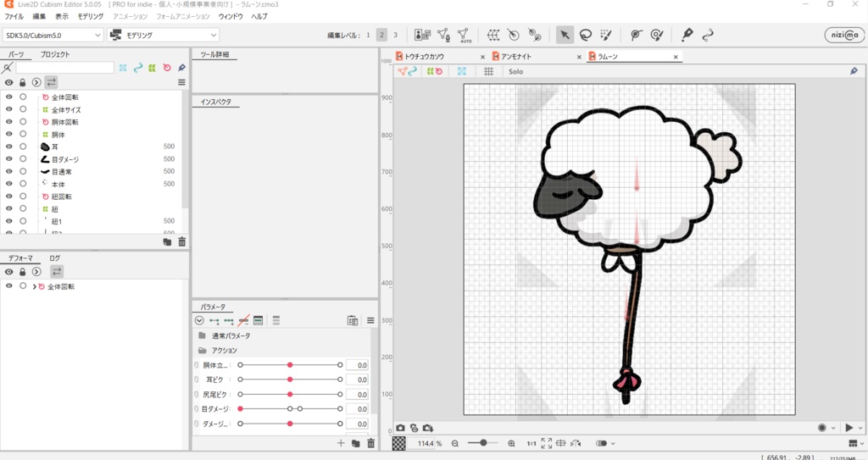Click the 目ダメージ parameter slider handle

[x=240, y=409]
